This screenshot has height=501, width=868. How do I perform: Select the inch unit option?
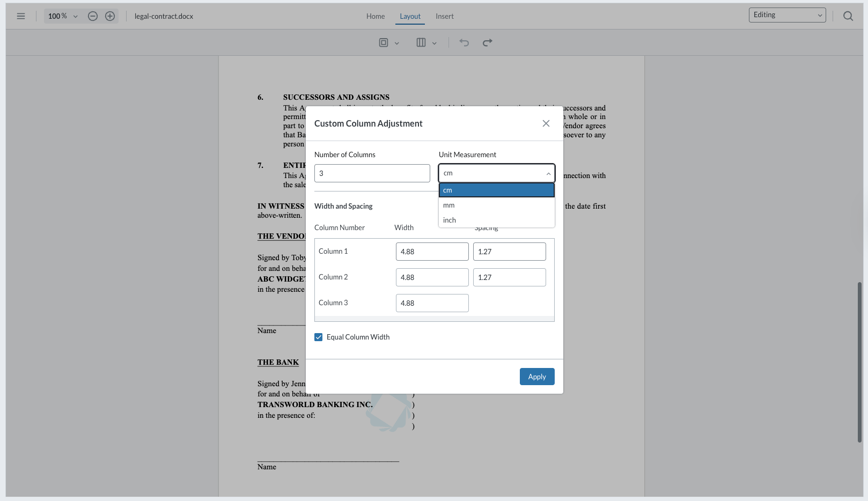pyautogui.click(x=497, y=220)
